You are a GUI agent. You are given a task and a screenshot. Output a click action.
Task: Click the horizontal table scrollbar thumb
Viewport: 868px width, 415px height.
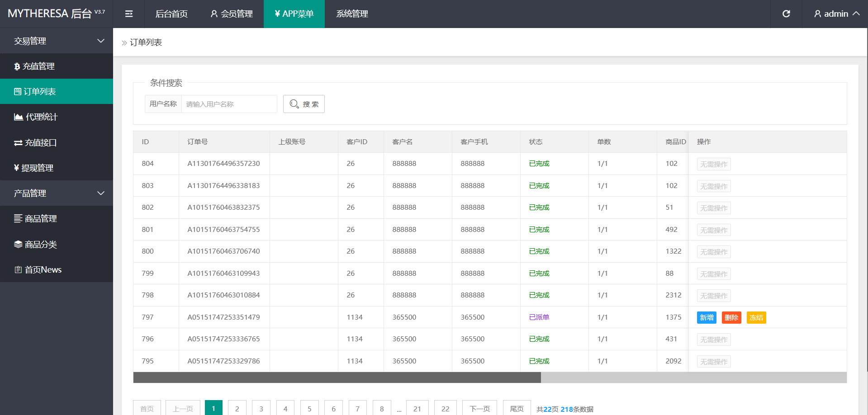coord(337,377)
